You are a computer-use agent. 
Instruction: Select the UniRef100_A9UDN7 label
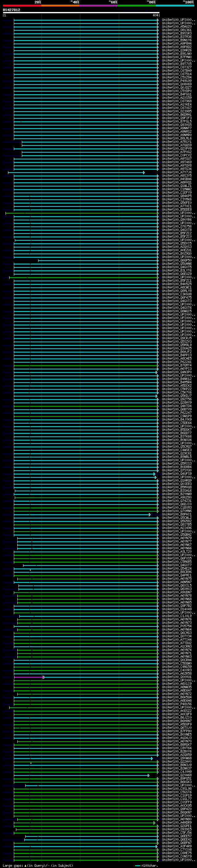click(177, 592)
